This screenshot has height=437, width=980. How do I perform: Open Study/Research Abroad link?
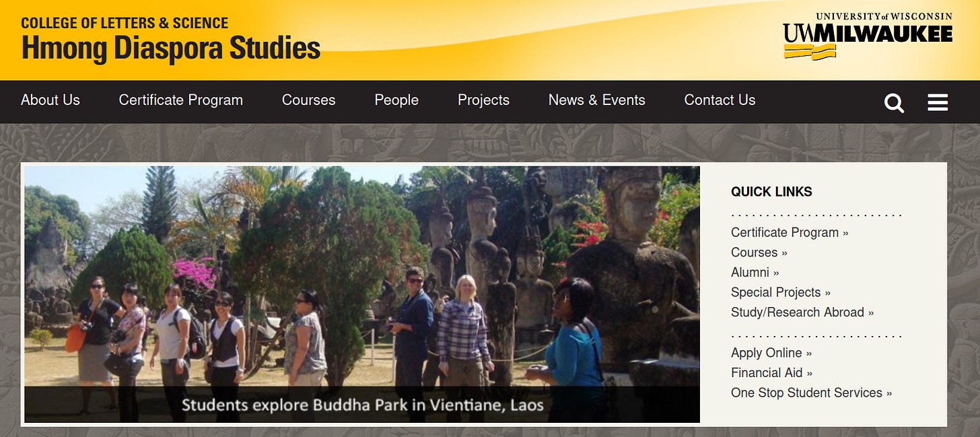pos(802,312)
